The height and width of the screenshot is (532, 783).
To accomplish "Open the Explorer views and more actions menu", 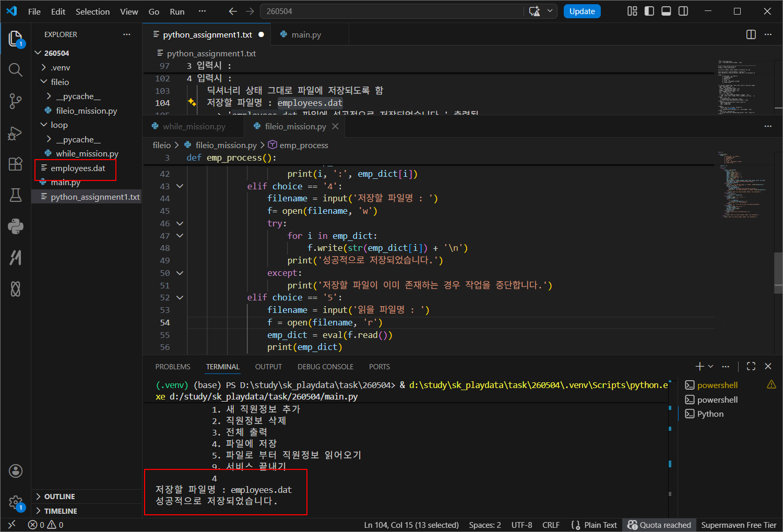I will point(127,34).
